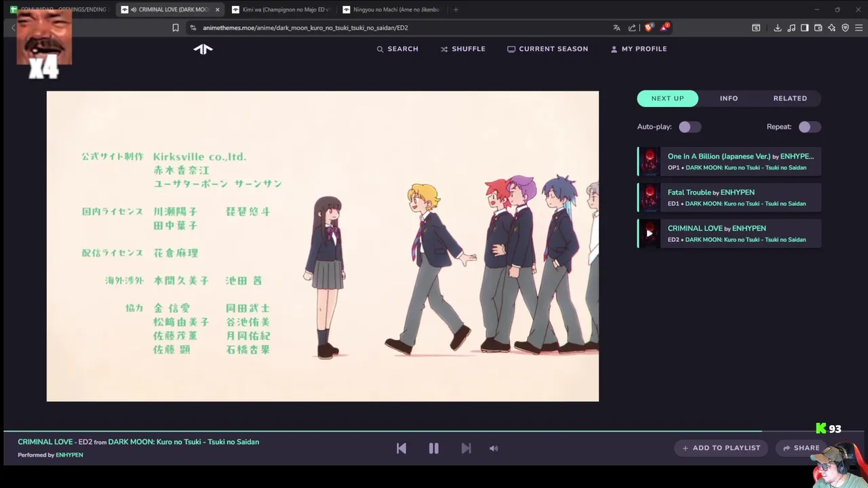Skip to next track
This screenshot has width=868, height=488.
click(x=466, y=448)
